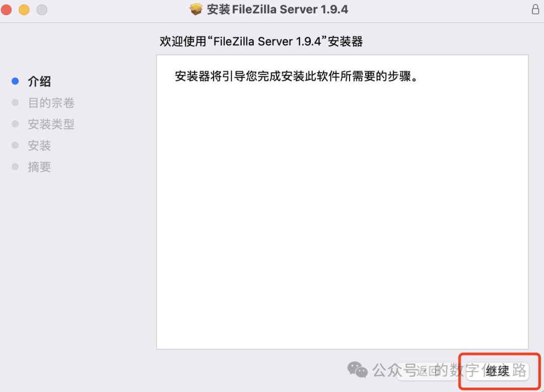Click the disabled 返回 (Back) button
Image resolution: width=544 pixels, height=392 pixels.
point(428,371)
